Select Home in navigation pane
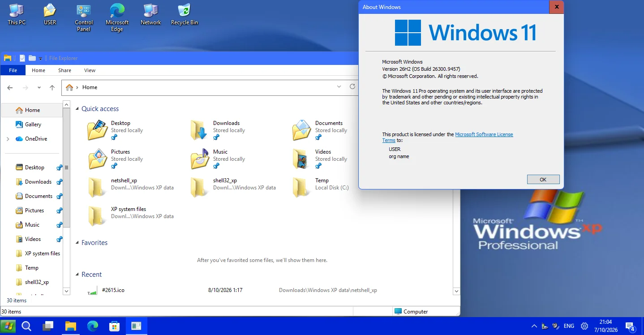This screenshot has height=335, width=644. (32, 110)
